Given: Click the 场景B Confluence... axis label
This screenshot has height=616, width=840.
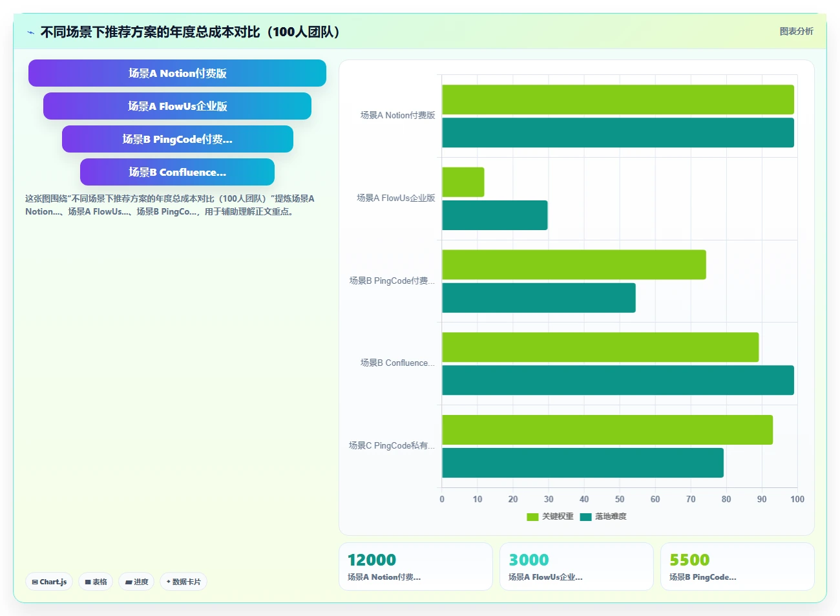Looking at the screenshot, I should coord(397,363).
